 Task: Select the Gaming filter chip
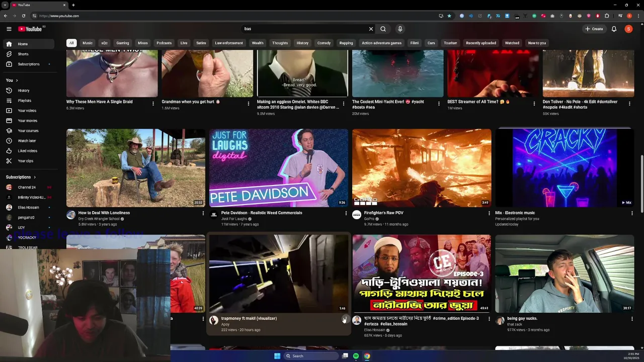[x=123, y=43]
